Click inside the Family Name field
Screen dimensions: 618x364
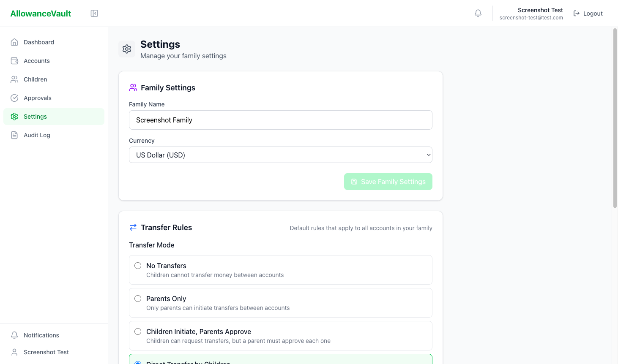point(280,120)
